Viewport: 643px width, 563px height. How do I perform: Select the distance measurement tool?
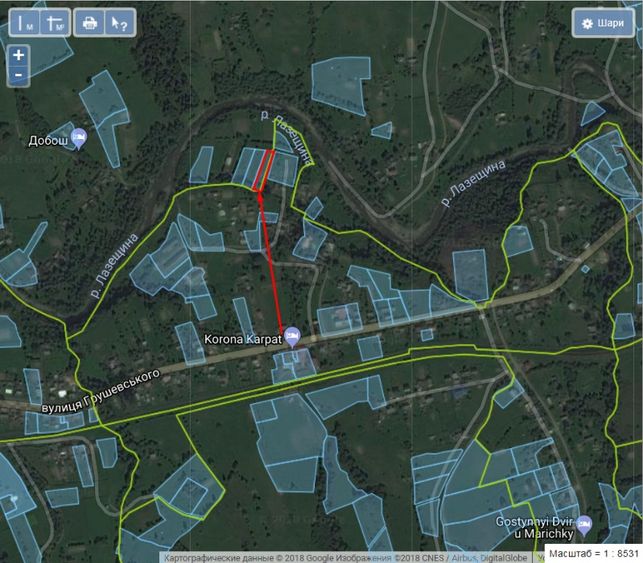click(24, 22)
